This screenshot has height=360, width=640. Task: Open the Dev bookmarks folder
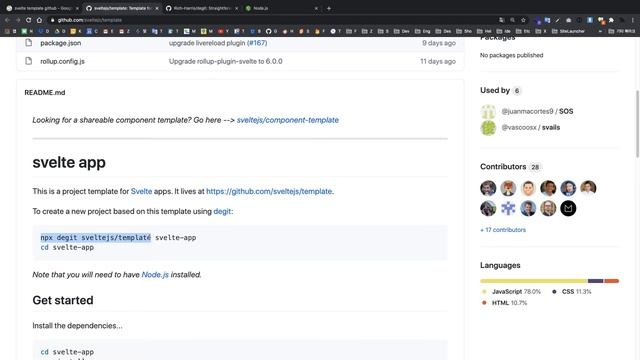point(402,31)
